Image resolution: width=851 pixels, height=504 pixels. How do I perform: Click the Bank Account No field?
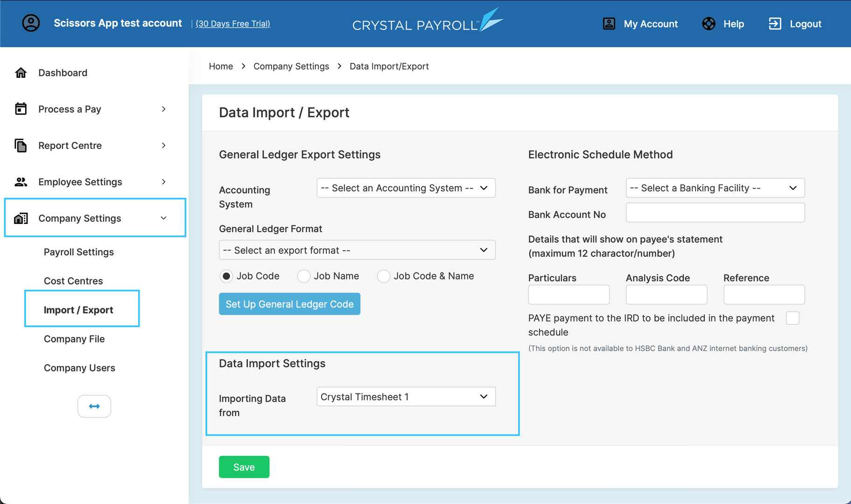715,213
